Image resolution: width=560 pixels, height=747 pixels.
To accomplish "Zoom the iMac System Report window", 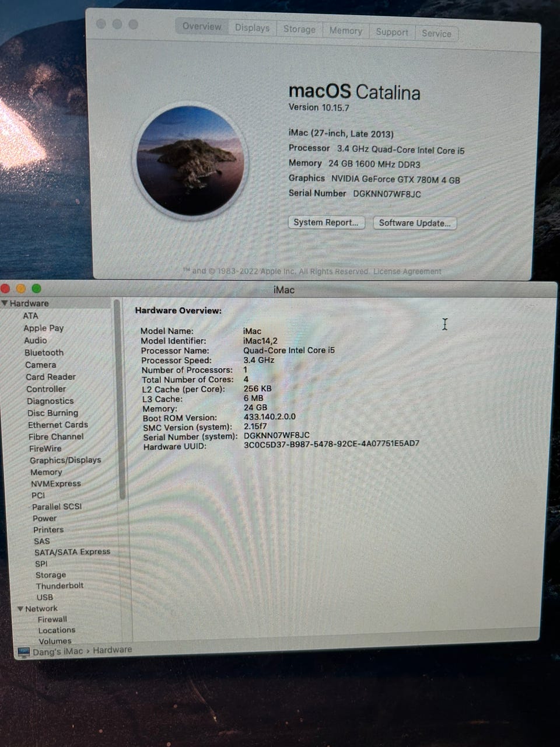I will coord(36,288).
